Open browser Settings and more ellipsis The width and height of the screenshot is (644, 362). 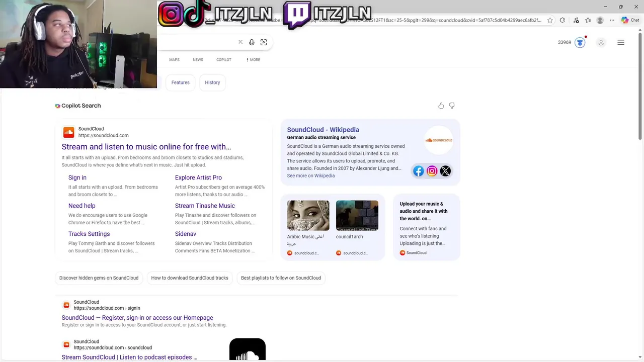point(612,20)
